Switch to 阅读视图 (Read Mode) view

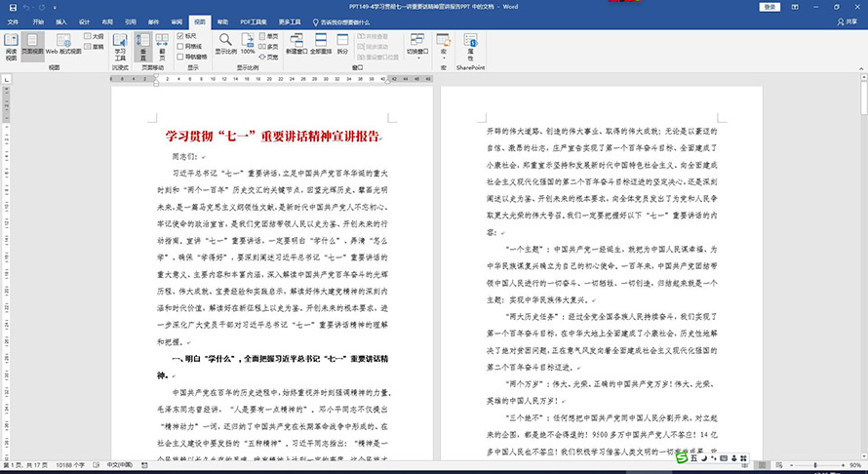[x=11, y=43]
